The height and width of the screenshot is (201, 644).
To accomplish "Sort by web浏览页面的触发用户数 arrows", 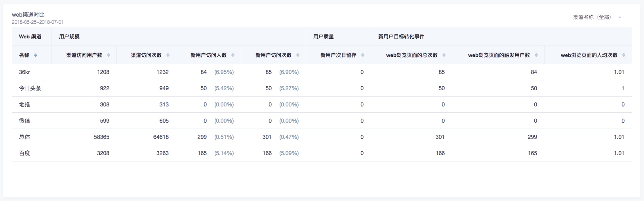I will pyautogui.click(x=536, y=55).
